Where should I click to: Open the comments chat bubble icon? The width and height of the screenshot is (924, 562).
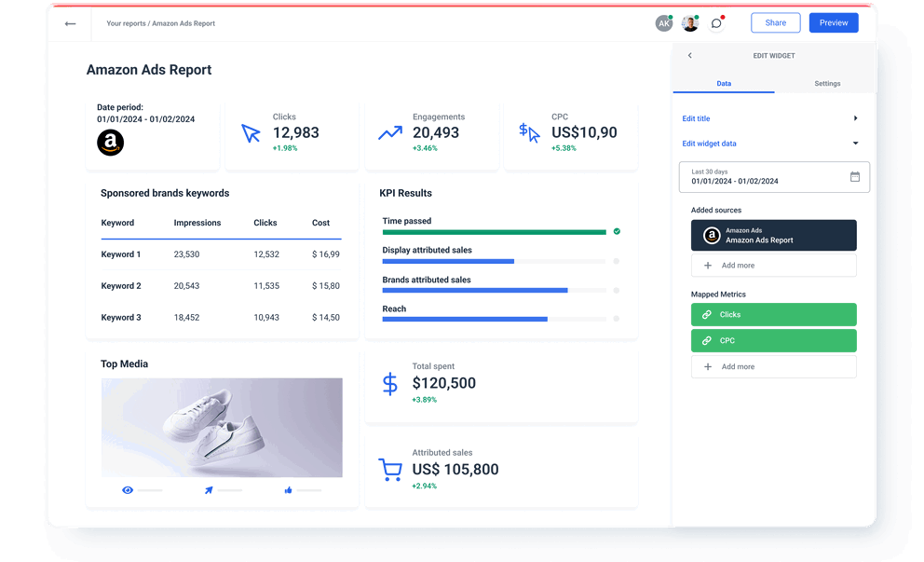[715, 23]
